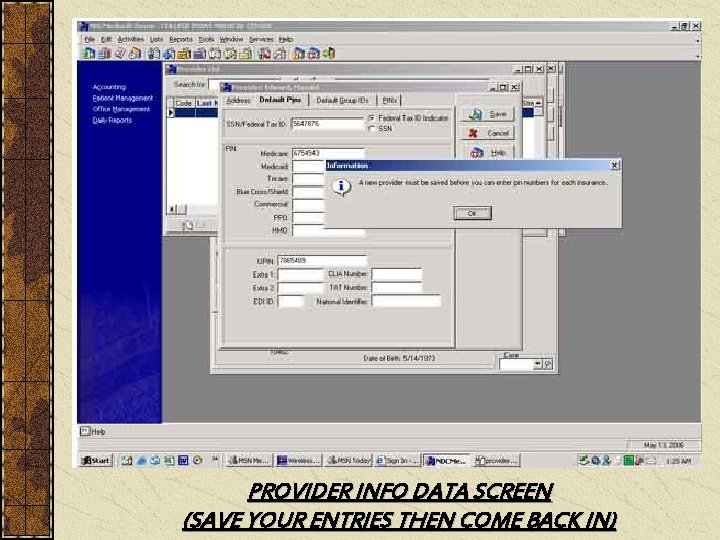Click Provider List horizontal scrollbar left arrow
Screen dimensions: 720x540
(173, 209)
